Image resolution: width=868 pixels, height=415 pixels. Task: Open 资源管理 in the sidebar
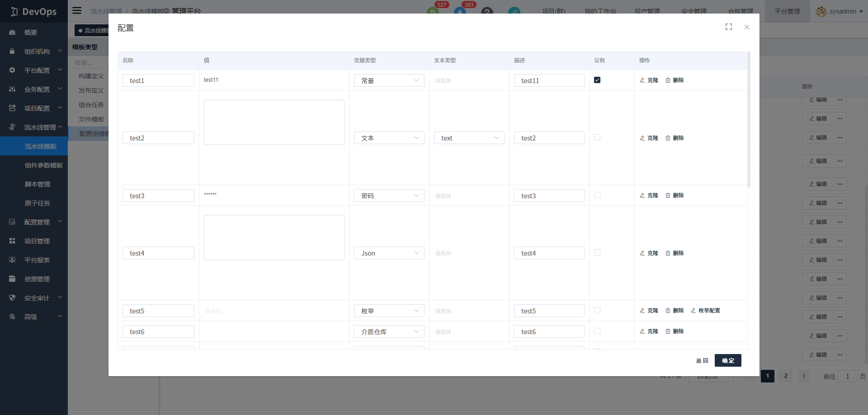[x=34, y=279]
